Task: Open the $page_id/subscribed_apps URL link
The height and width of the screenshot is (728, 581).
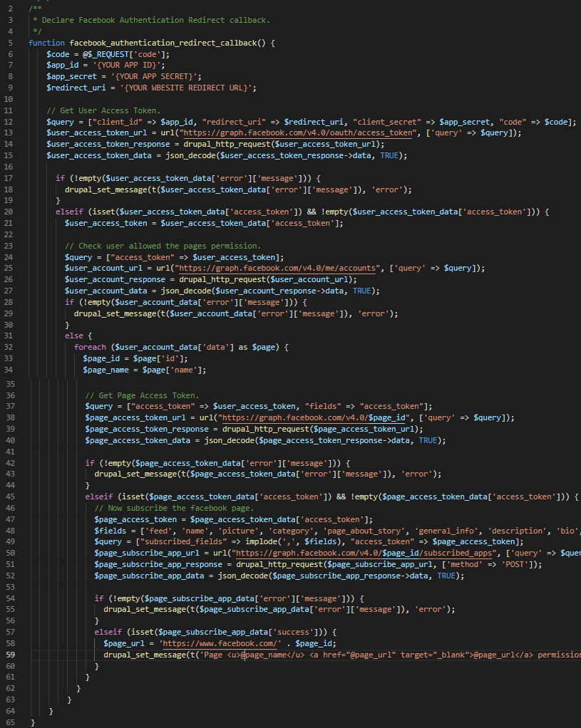Action: (364, 553)
